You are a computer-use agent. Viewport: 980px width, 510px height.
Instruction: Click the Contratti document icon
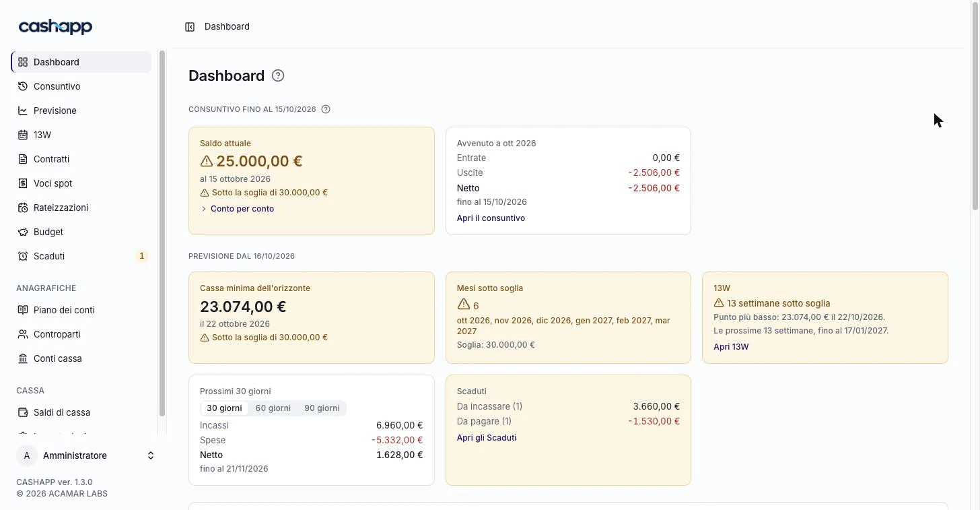pyautogui.click(x=23, y=159)
